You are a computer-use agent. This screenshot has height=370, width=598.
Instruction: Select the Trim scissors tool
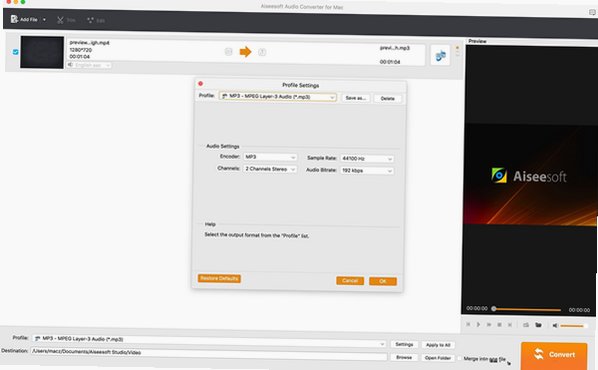click(x=60, y=20)
